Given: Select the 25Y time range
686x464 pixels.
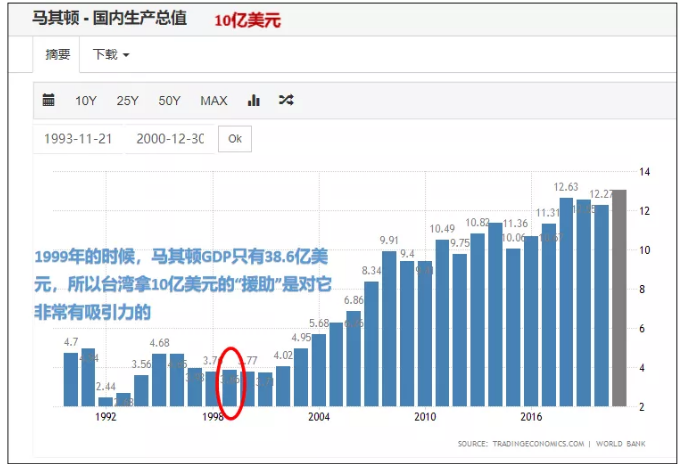Looking at the screenshot, I should (x=128, y=100).
